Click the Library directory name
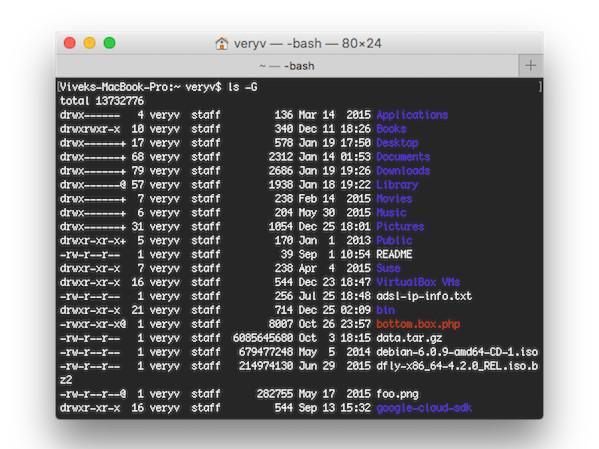This screenshot has height=449, width=599. [397, 185]
